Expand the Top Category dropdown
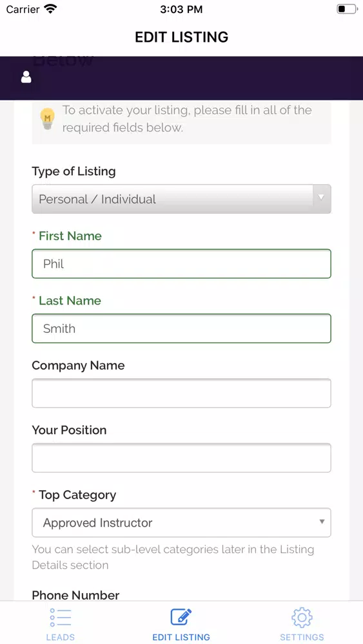363x644 pixels. click(181, 522)
